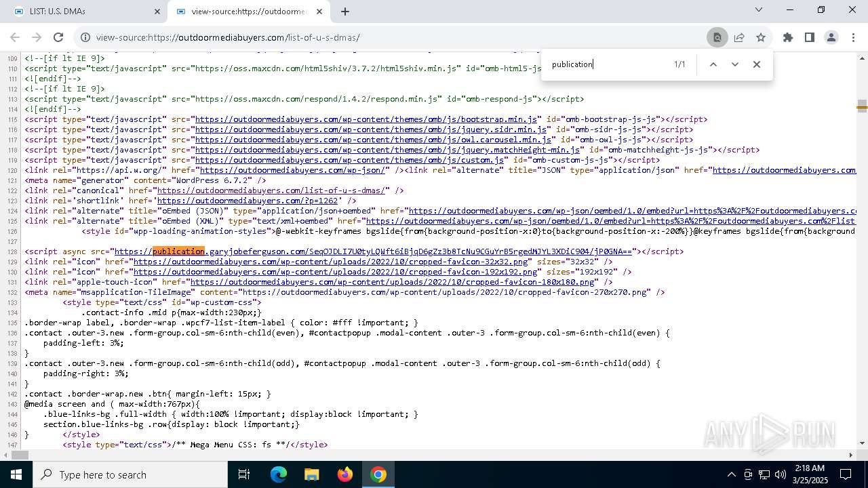
Task: Open the bootstrap.min.js source link
Action: pos(366,119)
